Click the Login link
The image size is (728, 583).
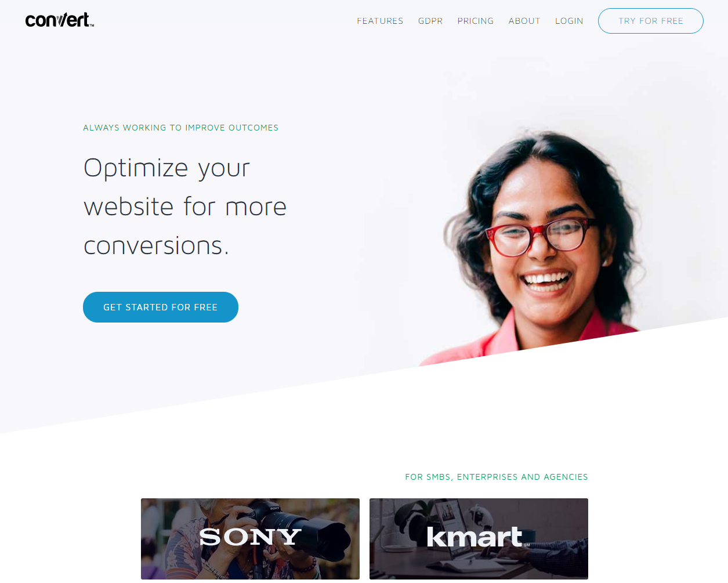[569, 21]
